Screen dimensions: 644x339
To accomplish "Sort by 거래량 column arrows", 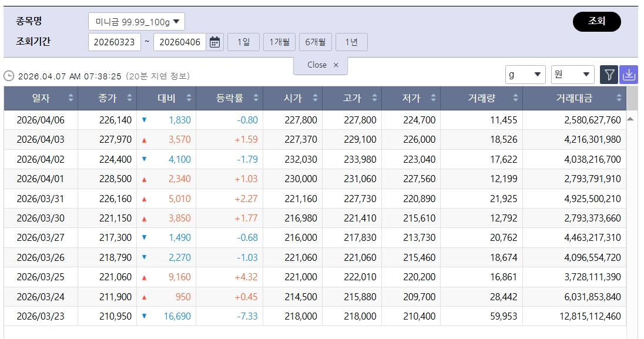I will [x=515, y=98].
